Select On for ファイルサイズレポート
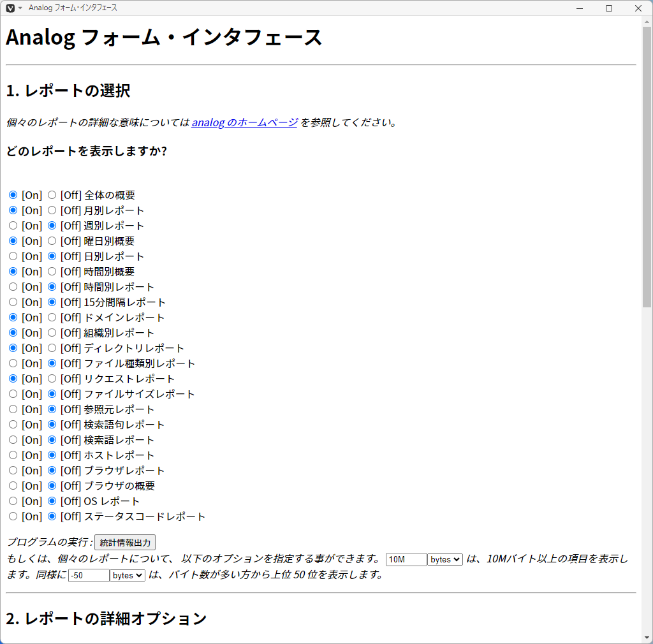653x644 pixels. 13,394
